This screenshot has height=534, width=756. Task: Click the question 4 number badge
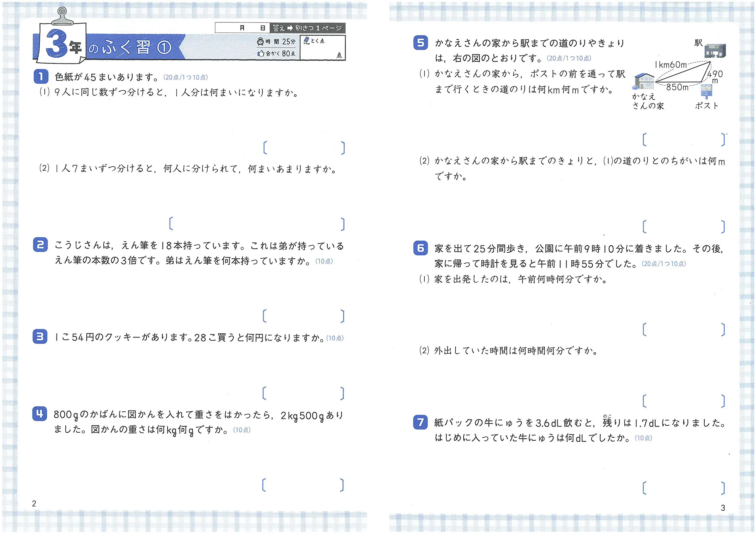pyautogui.click(x=40, y=414)
